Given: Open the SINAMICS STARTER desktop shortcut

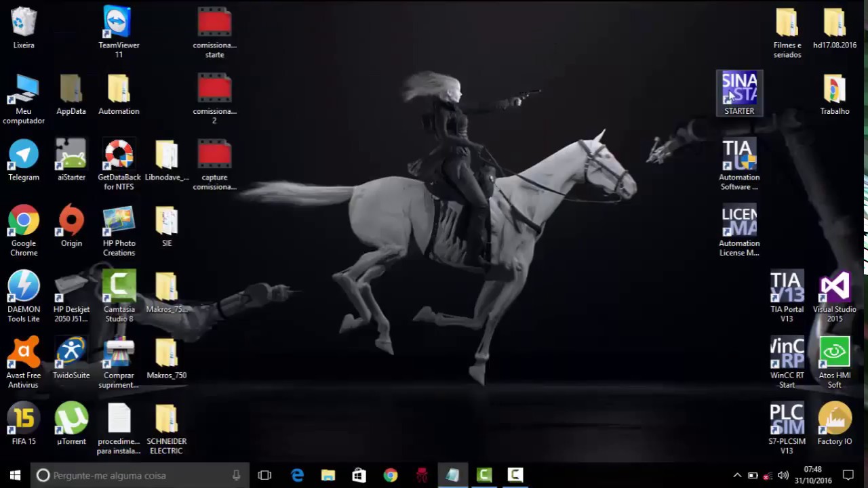Looking at the screenshot, I should pyautogui.click(x=739, y=93).
